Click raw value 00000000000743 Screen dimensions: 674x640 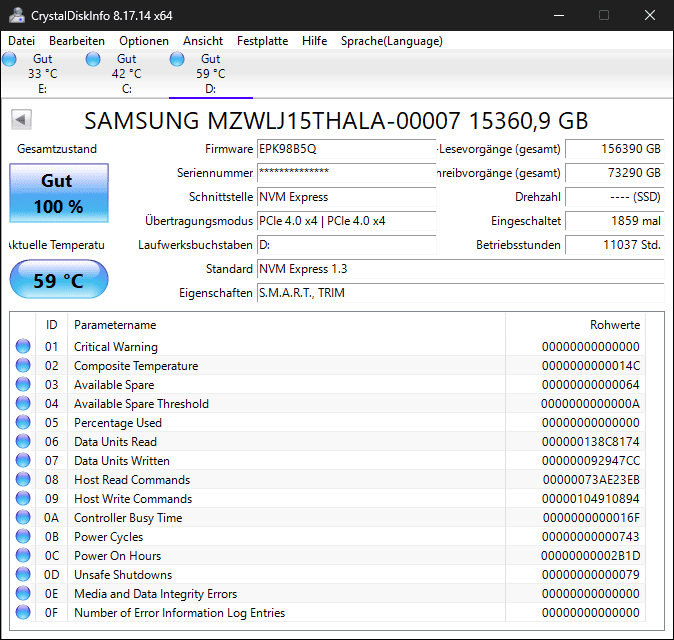pos(591,536)
